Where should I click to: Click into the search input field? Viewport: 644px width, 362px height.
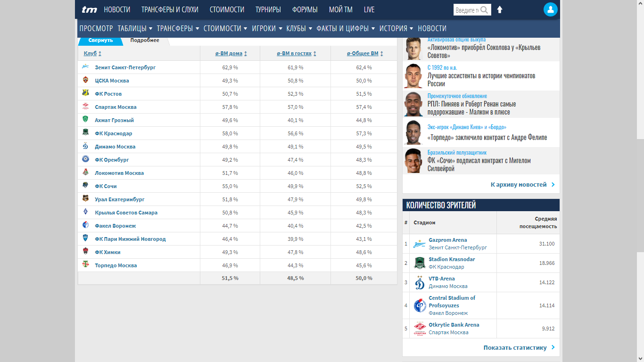point(466,10)
